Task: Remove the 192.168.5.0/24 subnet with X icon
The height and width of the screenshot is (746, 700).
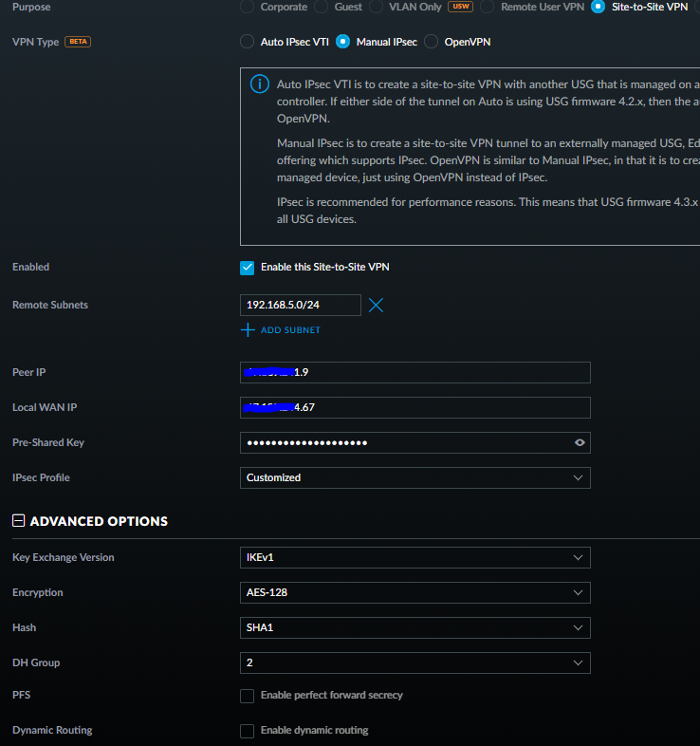Action: tap(376, 305)
